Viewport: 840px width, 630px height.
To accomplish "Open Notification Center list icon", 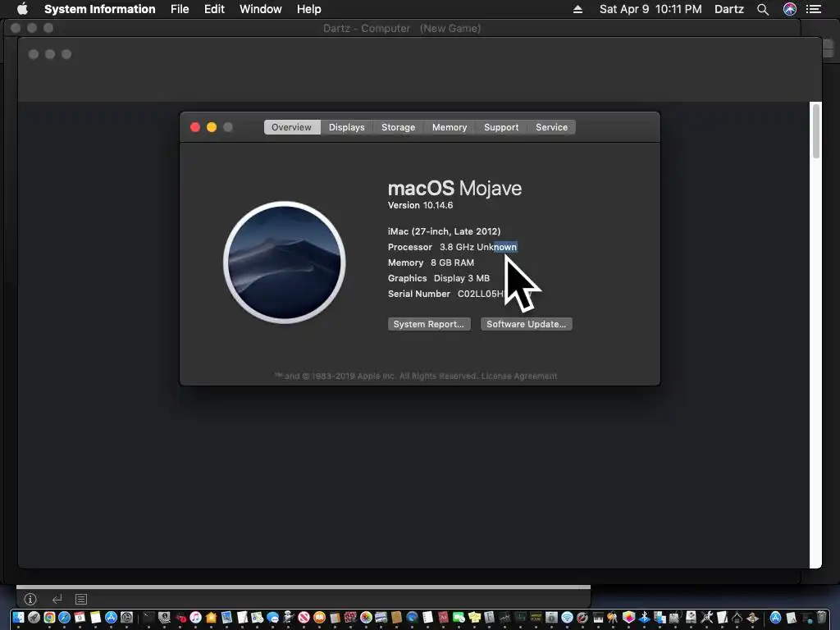I will coord(814,9).
